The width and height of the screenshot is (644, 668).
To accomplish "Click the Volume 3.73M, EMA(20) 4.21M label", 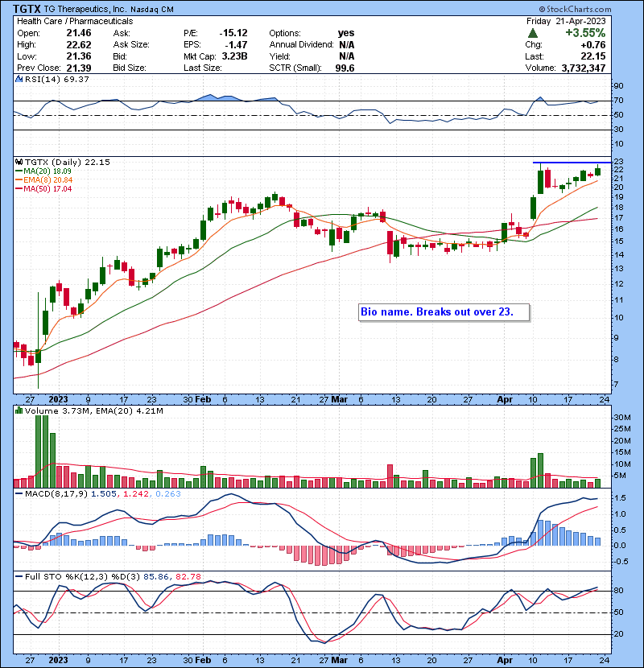I will tap(93, 410).
